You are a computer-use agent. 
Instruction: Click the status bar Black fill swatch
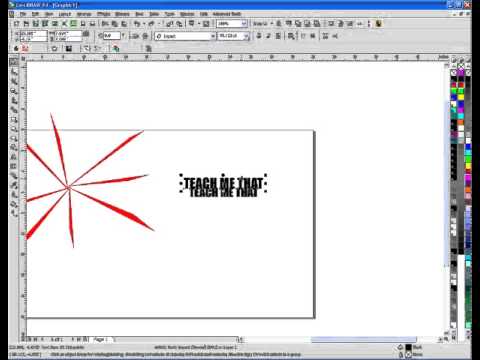408,348
